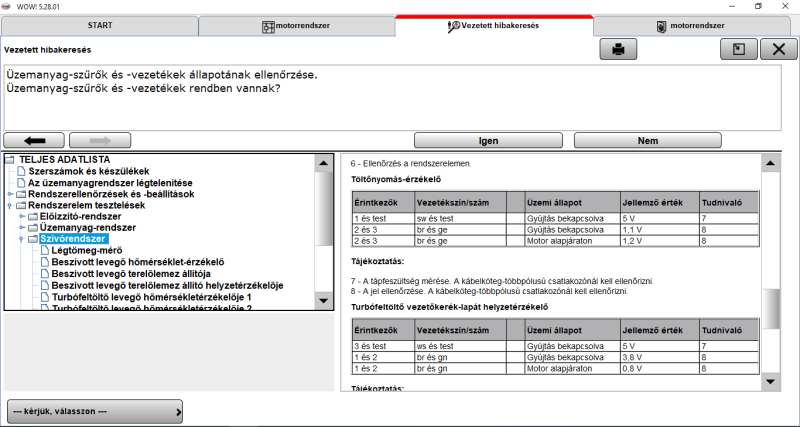Minimize the WOW! 5.28.01 window
Screen dimensions: 800x427
(732, 6)
